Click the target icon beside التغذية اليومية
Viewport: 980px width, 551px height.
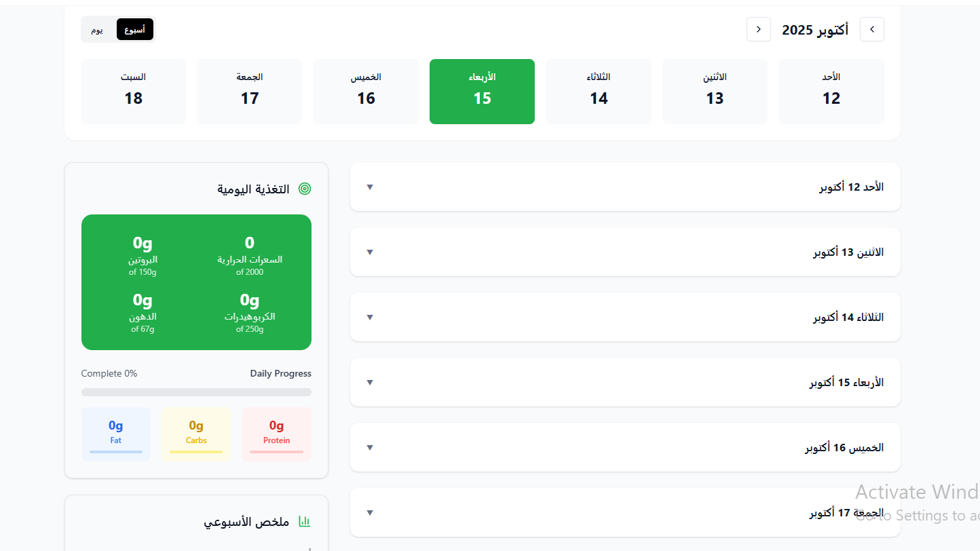coord(305,189)
